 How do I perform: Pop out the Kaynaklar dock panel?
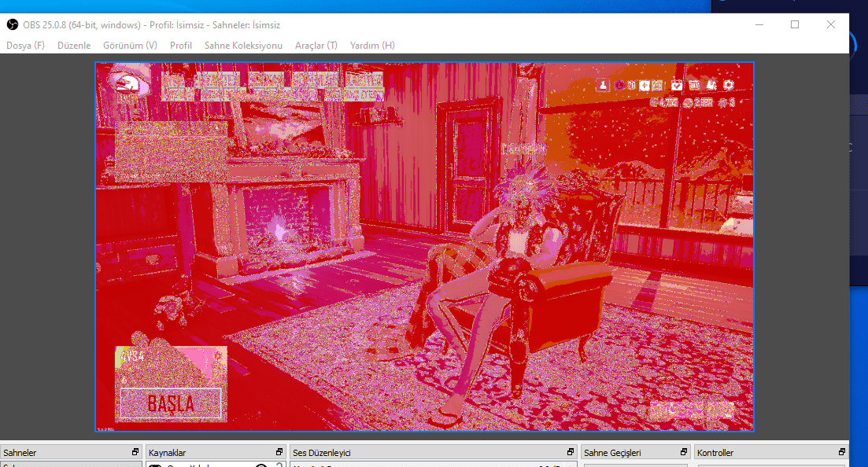point(279,452)
